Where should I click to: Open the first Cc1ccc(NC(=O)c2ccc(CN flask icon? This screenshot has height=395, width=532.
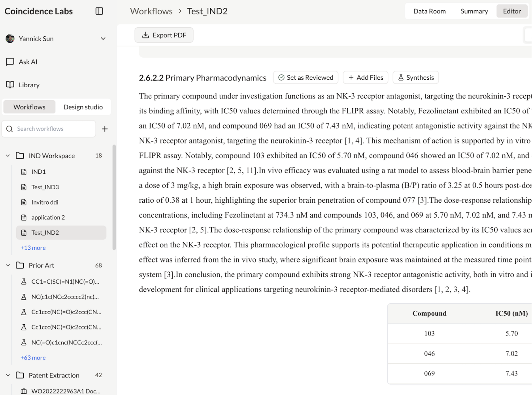point(24,312)
